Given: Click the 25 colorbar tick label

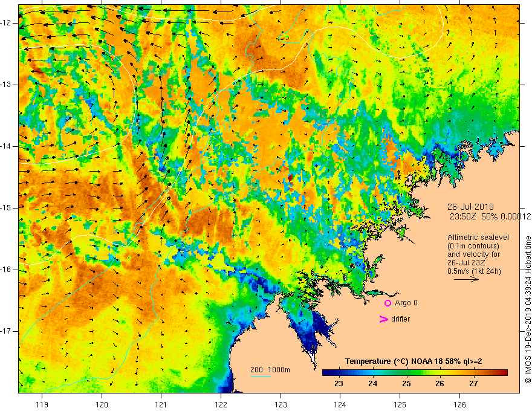Looking at the screenshot, I should click(406, 384).
